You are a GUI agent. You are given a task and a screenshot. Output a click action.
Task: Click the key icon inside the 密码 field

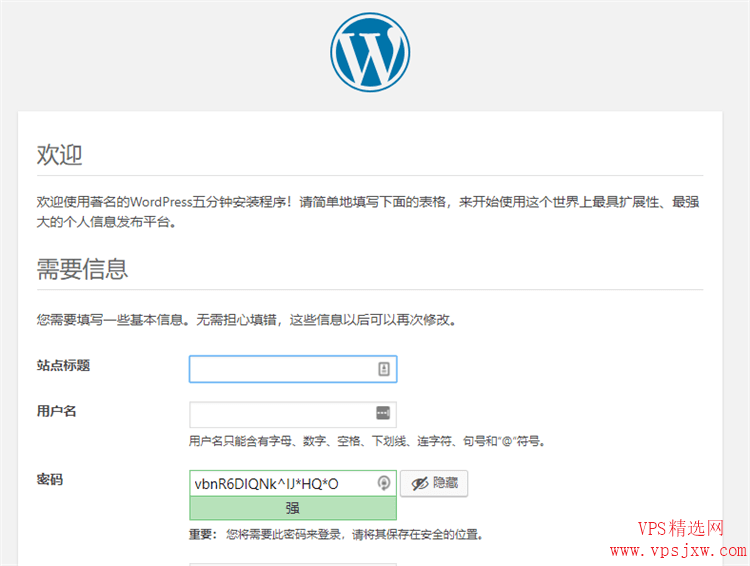pos(384,483)
